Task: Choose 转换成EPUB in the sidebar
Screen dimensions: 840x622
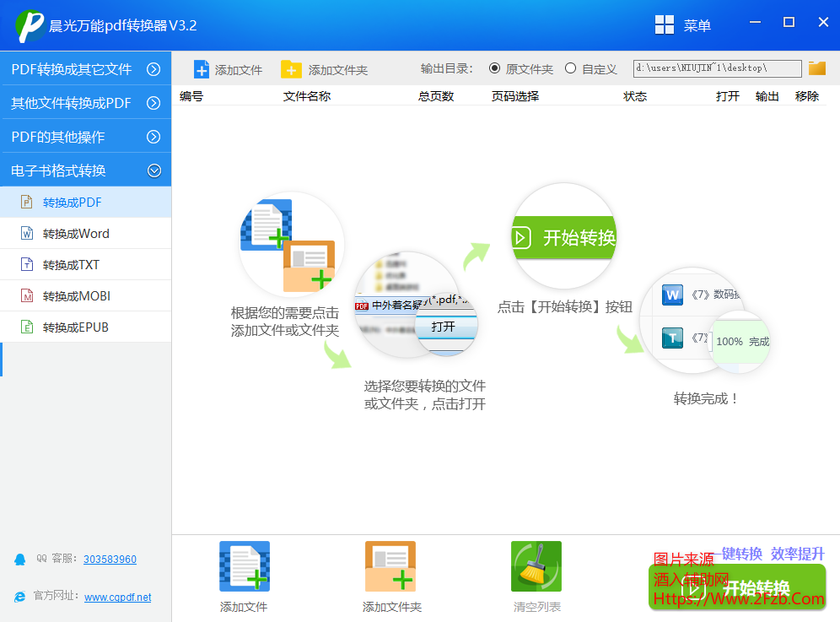Action: (76, 327)
